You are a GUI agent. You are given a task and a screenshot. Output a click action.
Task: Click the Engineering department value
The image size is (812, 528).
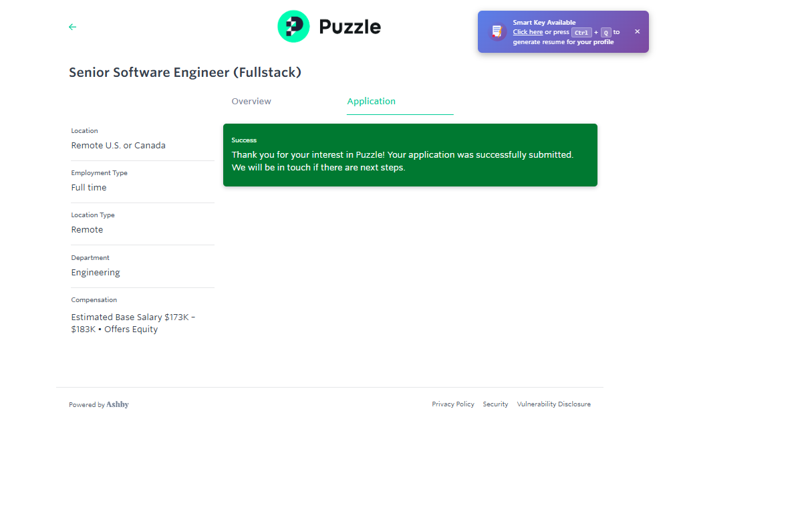(96, 273)
